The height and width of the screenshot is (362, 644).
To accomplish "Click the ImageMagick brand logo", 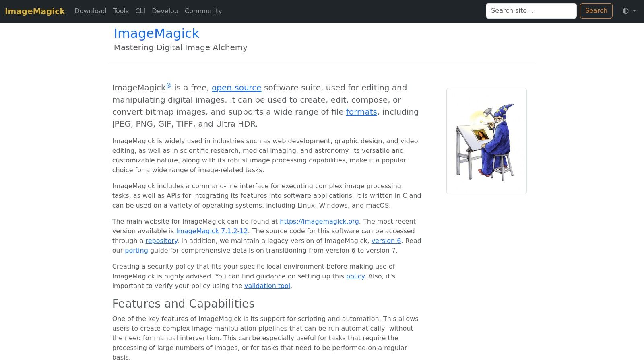I will (35, 11).
